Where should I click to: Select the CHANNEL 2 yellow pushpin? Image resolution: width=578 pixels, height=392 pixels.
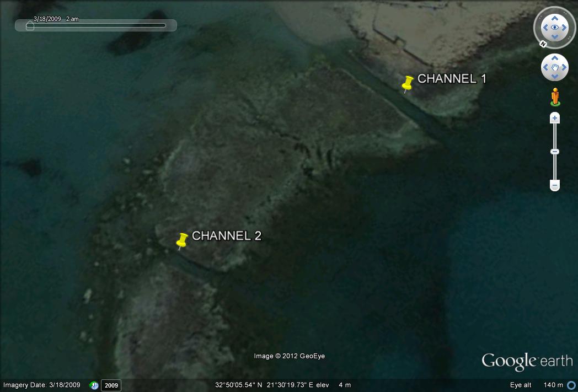coord(182,241)
